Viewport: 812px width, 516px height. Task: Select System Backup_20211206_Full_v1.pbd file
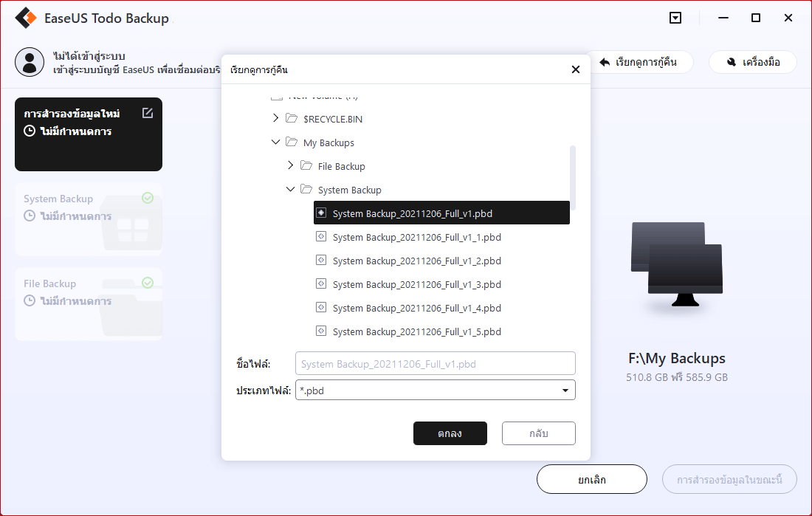441,213
